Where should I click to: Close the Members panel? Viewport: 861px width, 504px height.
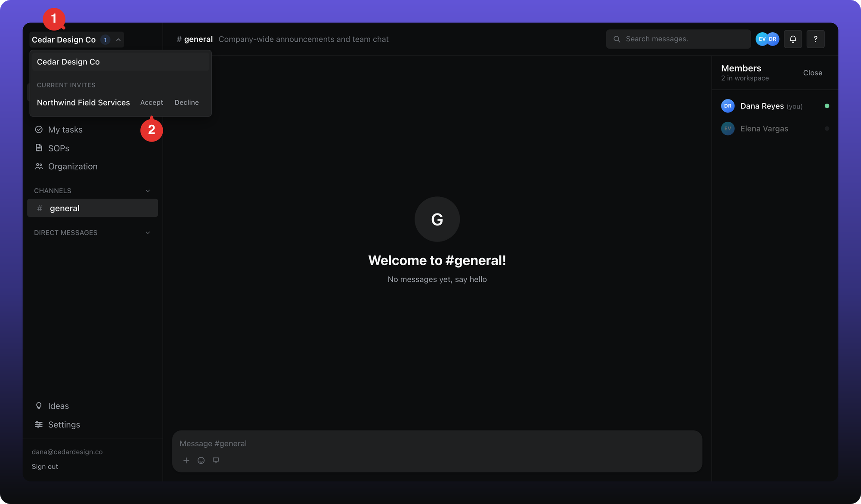click(x=812, y=73)
